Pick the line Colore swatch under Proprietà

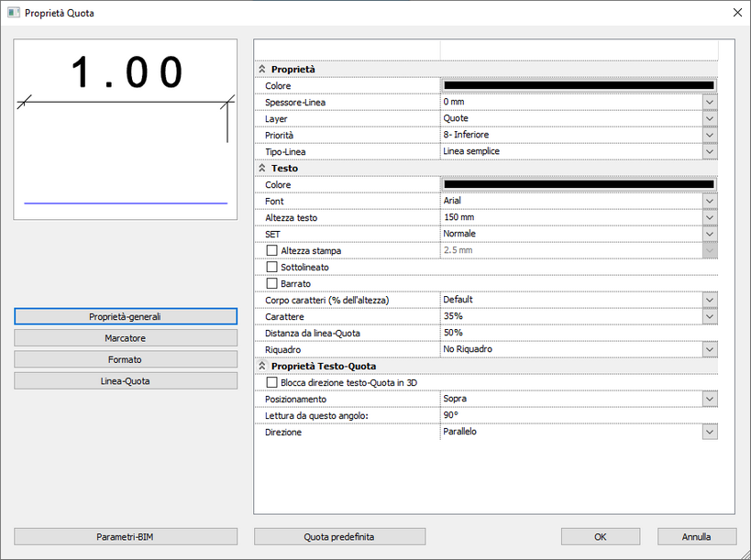579,85
